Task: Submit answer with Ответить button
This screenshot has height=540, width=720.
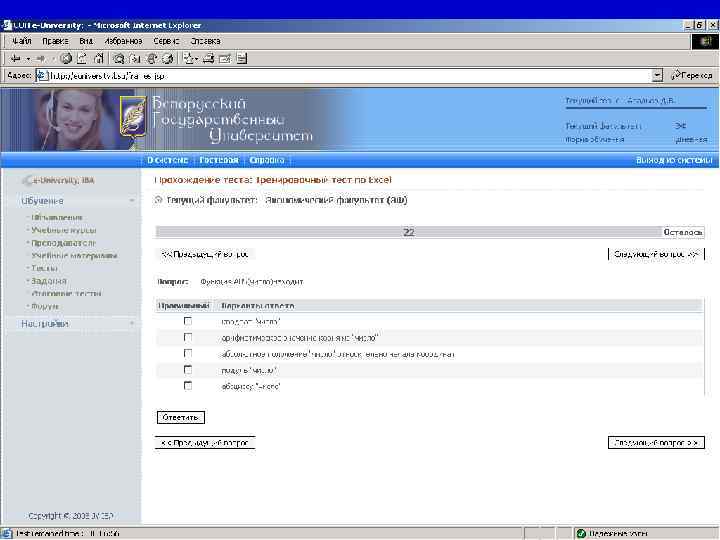Action: 180,417
